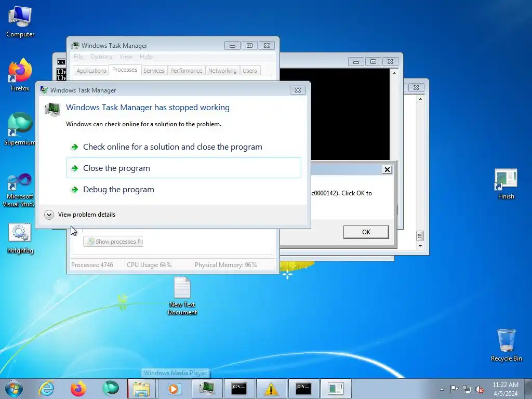
Task: Switch to the Users tab
Action: [250, 71]
